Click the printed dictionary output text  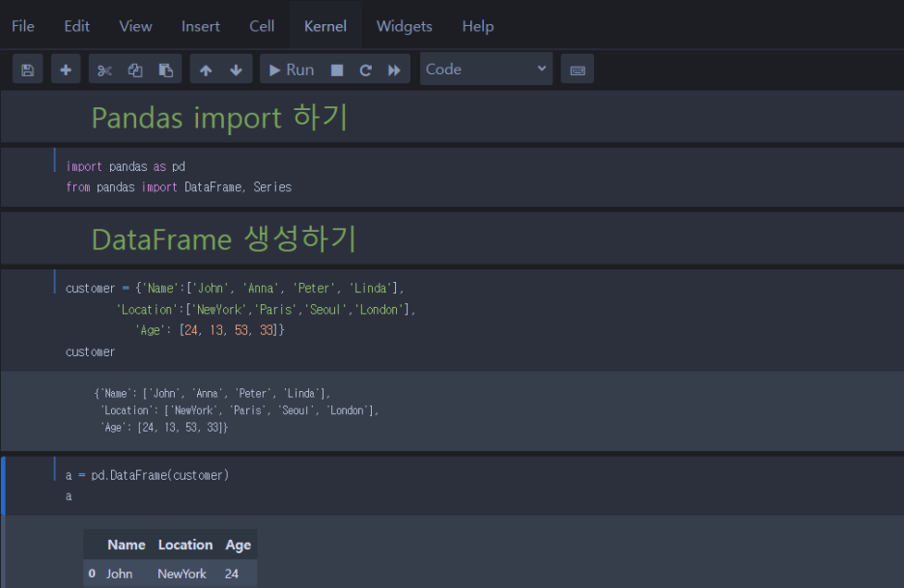(237, 410)
